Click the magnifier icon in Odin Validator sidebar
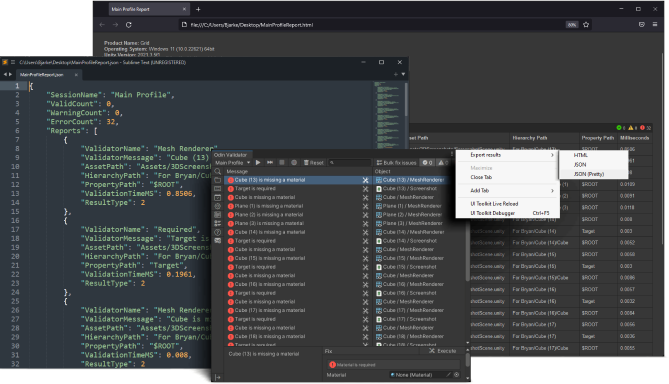This screenshot has height=384, width=669. 218,172
